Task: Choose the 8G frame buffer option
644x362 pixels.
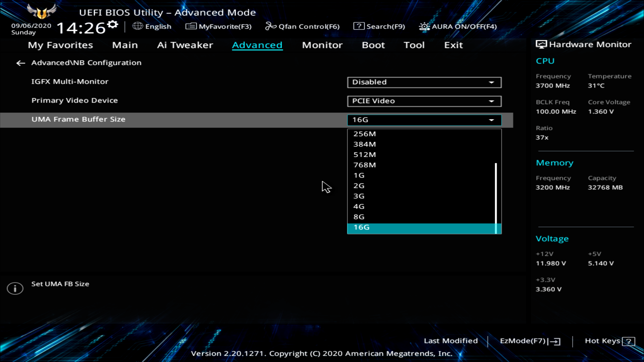Action: 359,217
